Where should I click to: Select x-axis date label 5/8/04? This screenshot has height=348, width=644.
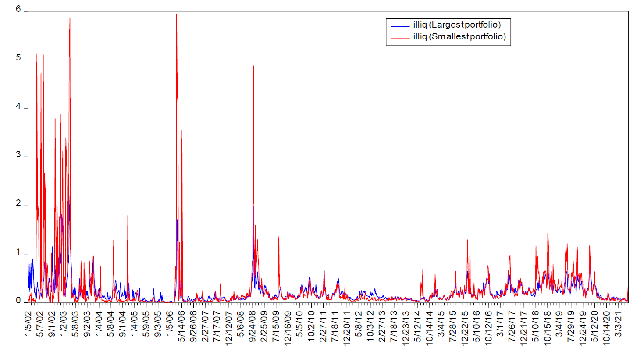point(111,323)
